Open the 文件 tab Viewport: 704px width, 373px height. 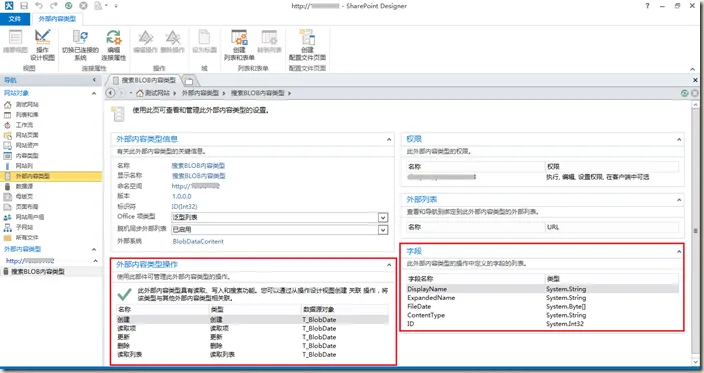(15, 19)
